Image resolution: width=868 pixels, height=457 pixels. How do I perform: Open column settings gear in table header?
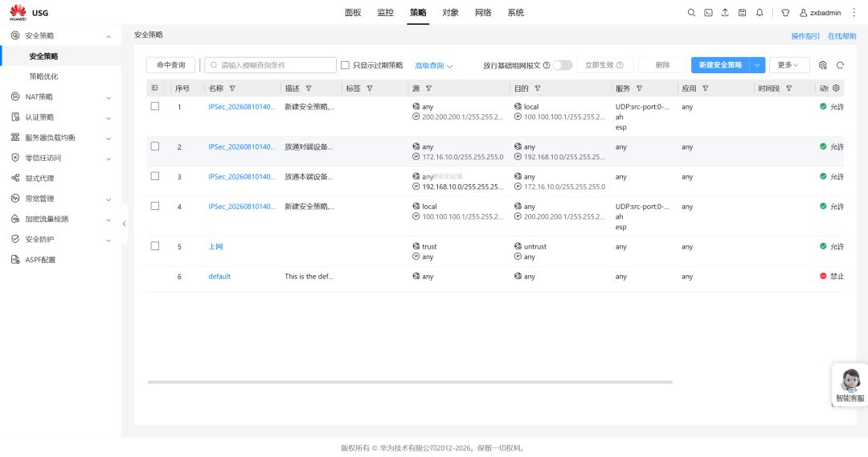[836, 88]
